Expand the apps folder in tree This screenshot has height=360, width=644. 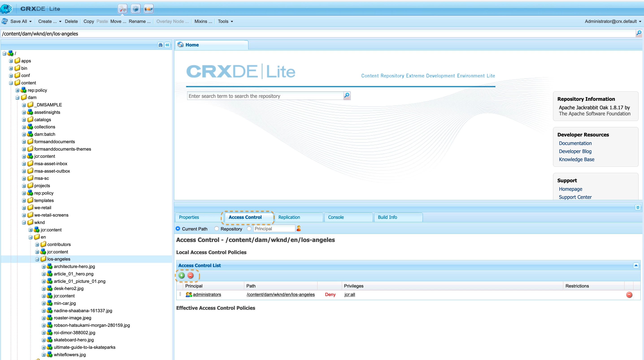[x=11, y=61]
